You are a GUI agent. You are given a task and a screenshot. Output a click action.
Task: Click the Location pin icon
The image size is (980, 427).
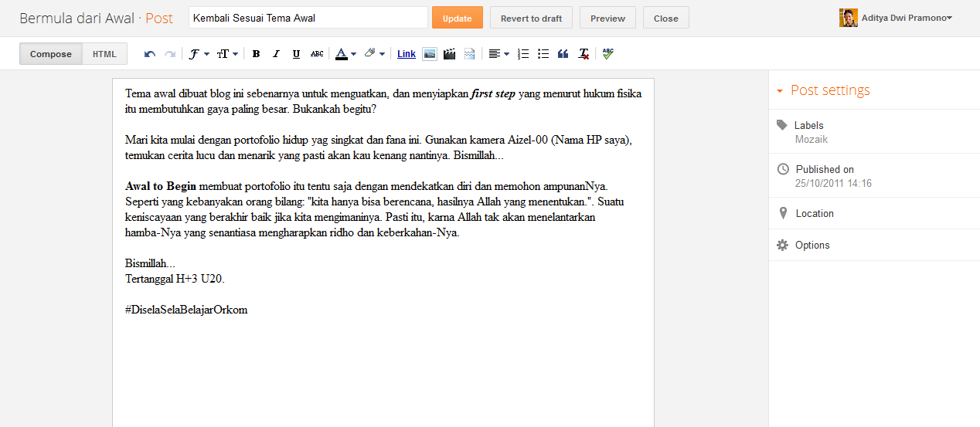[x=783, y=213]
